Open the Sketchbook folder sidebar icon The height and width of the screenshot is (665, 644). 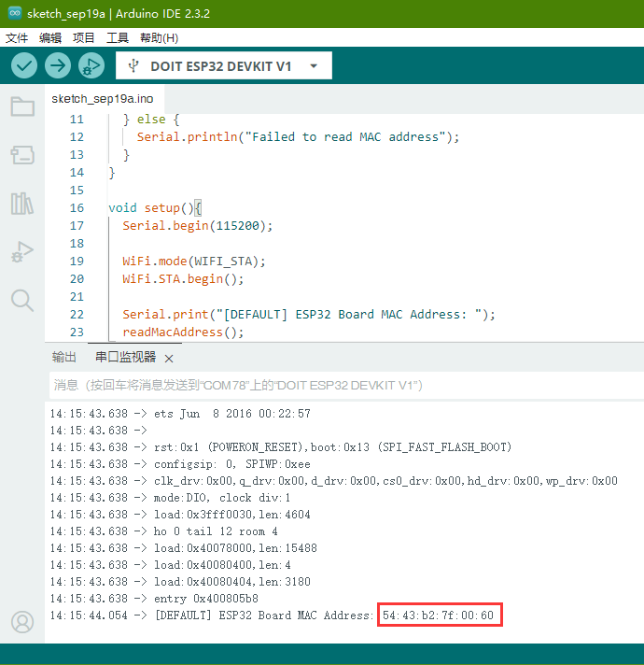[22, 106]
